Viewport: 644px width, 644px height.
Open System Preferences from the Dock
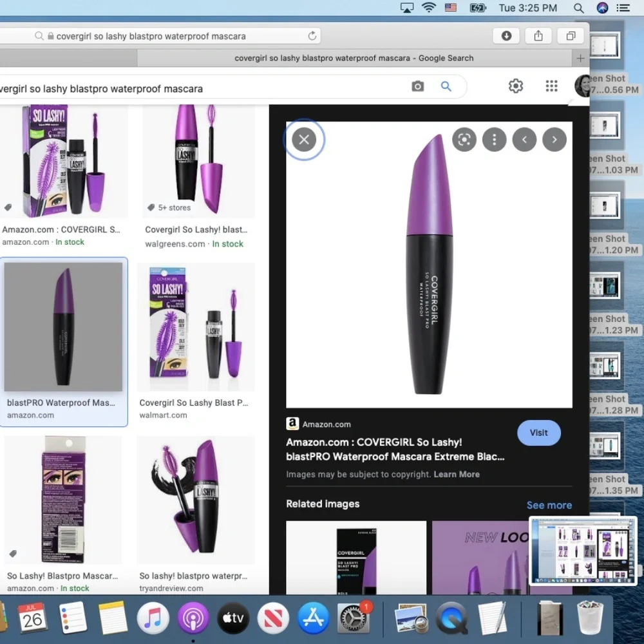coord(354,618)
